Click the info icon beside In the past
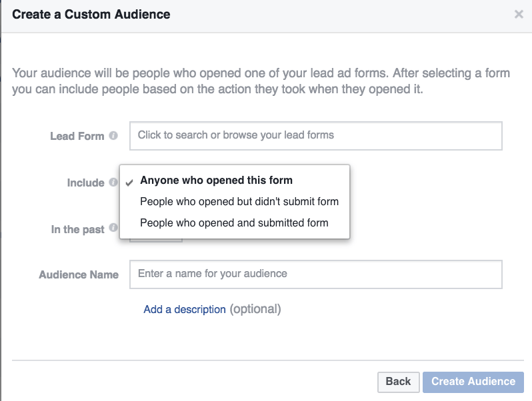Viewport: 532px width, 401px height. [x=113, y=227]
